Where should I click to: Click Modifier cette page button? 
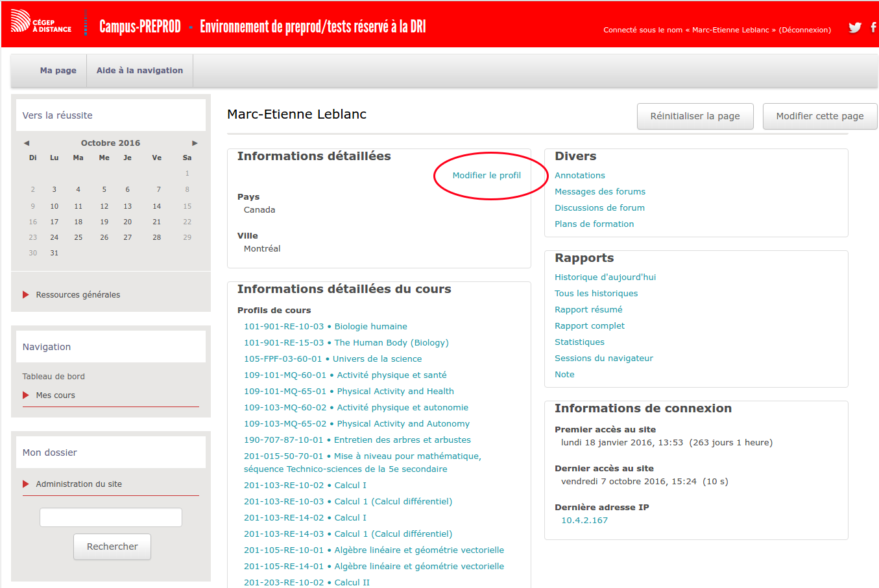[819, 116]
